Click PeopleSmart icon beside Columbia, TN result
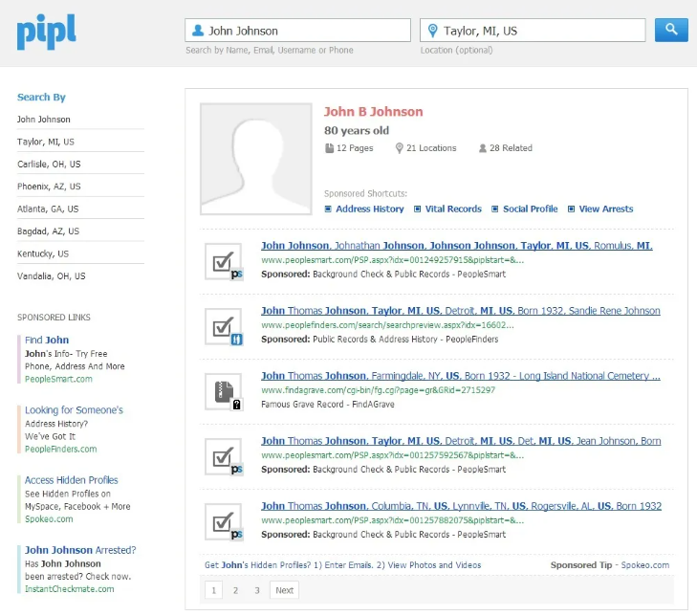 coord(224,521)
